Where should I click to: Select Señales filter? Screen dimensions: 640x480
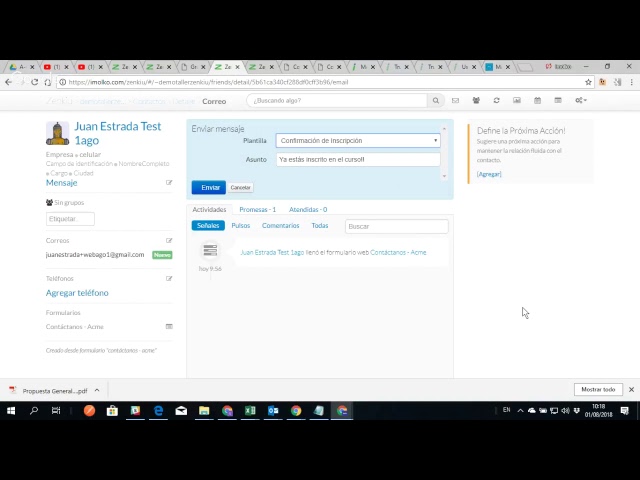click(208, 225)
